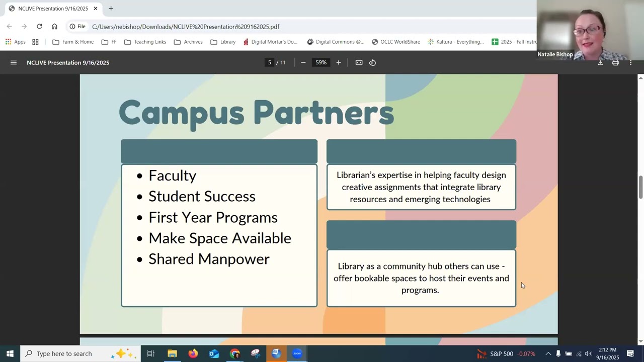
Task: Open the Archives bookmark folder
Action: coord(188,42)
